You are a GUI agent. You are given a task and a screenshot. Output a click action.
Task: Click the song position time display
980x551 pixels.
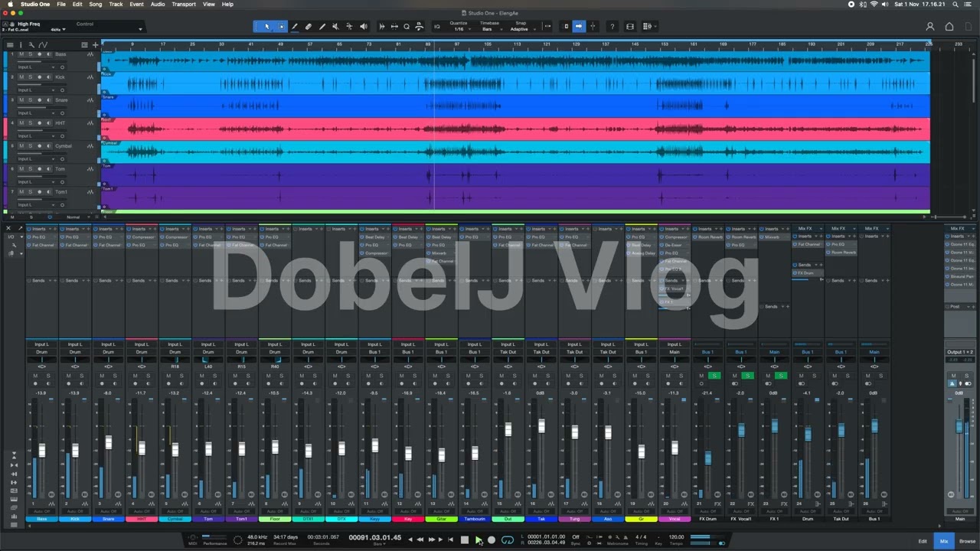pos(375,537)
